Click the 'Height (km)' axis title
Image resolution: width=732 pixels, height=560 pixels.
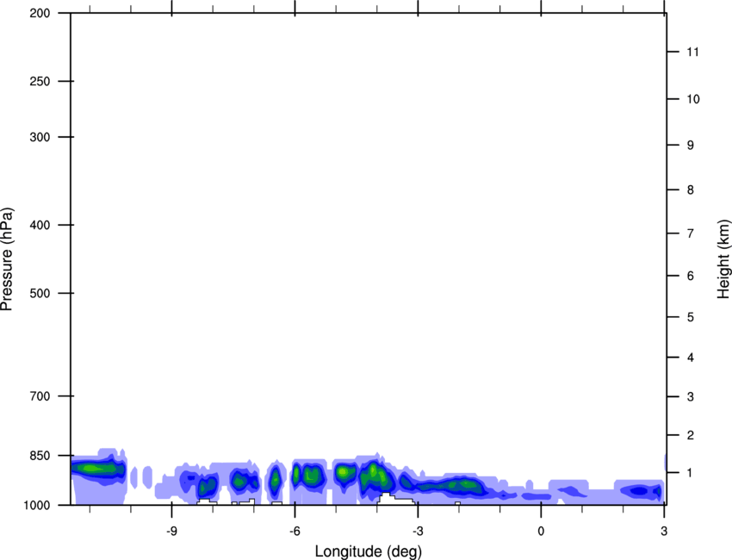(723, 259)
